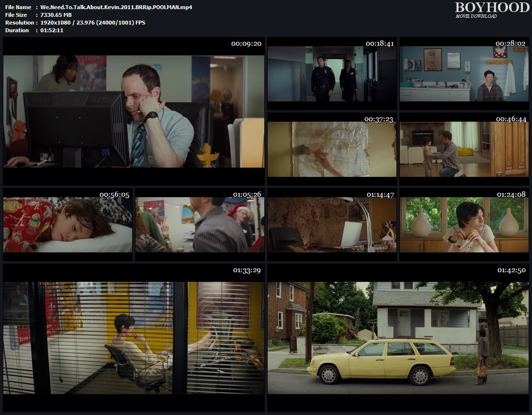Open the thumbnail of father kneeling by boy
The height and width of the screenshot is (415, 532).
[x=464, y=149]
